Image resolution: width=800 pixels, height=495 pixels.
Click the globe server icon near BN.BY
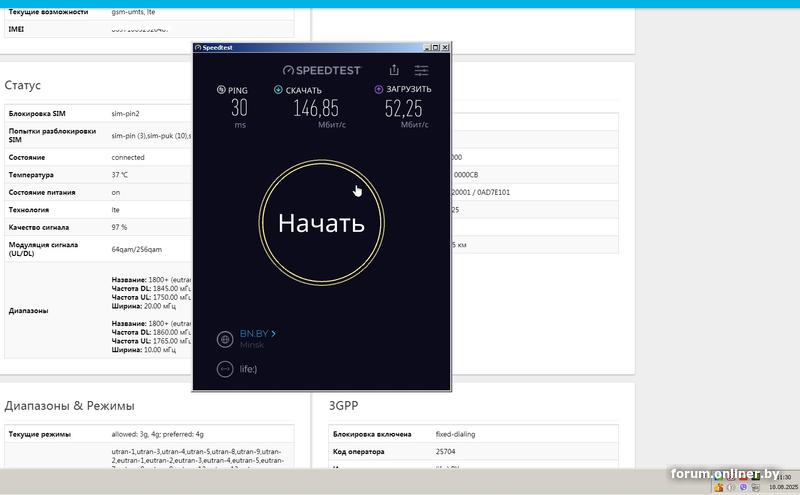(225, 339)
